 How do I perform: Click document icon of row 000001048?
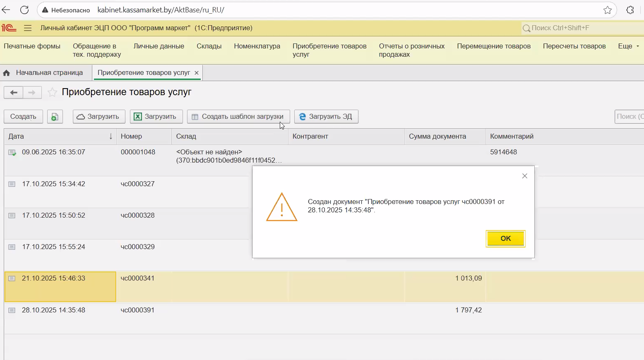[x=12, y=153]
